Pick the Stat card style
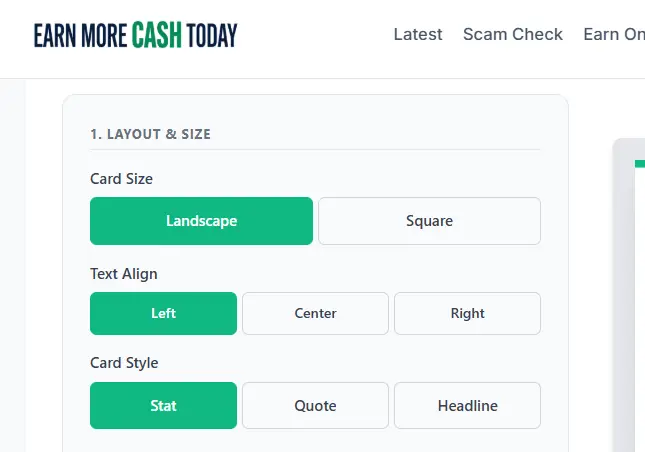 [163, 405]
